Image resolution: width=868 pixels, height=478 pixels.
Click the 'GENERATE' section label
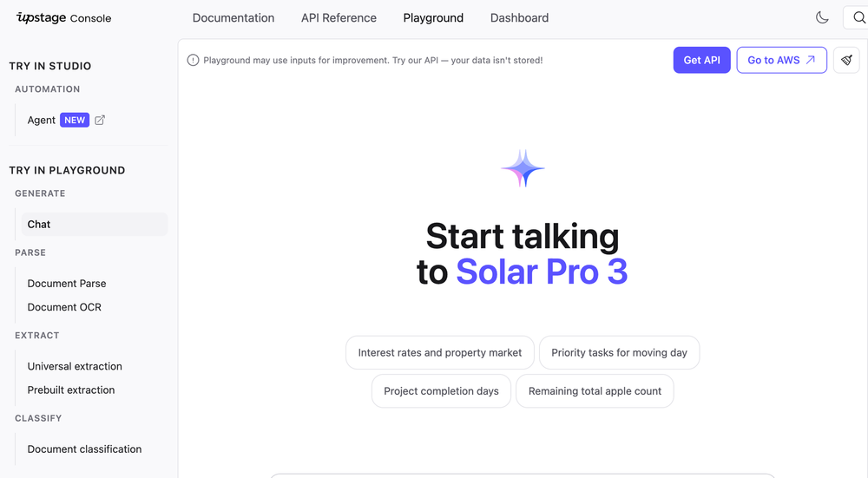tap(40, 193)
